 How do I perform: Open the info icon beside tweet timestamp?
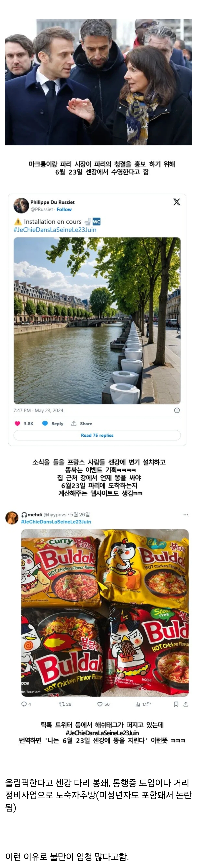coord(177,410)
